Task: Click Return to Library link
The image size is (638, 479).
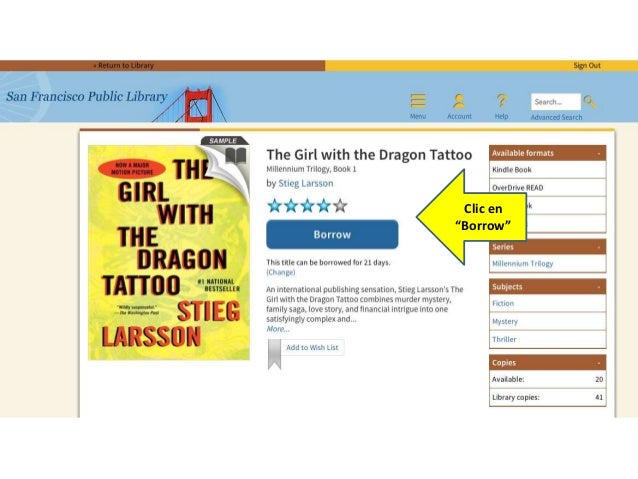Action: click(123, 66)
